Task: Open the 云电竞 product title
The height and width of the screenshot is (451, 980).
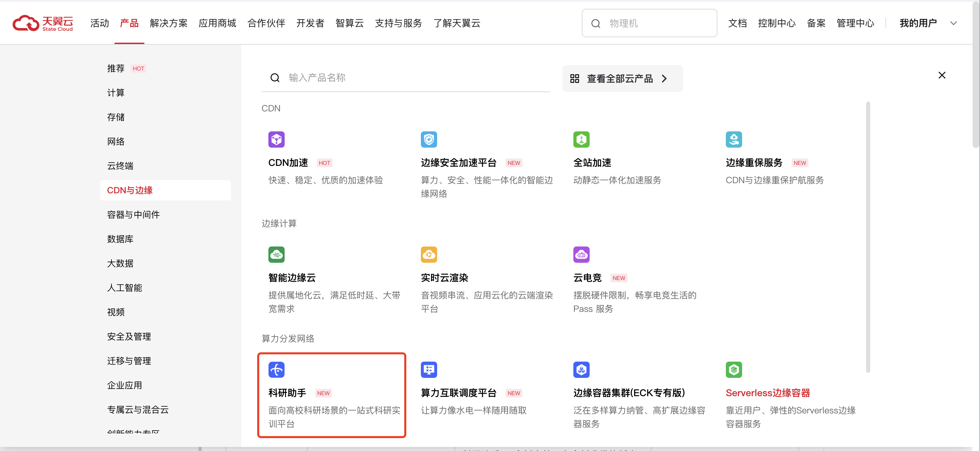Action: point(587,278)
